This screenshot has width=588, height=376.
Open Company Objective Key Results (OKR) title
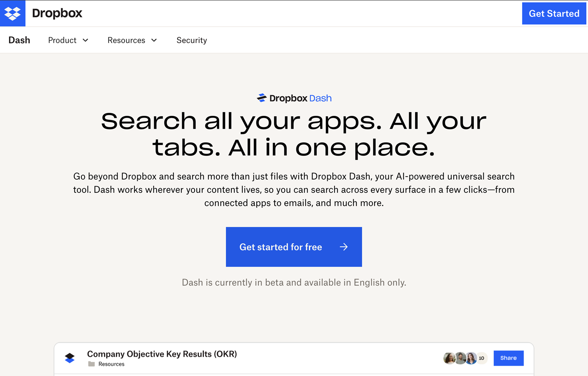tap(162, 354)
